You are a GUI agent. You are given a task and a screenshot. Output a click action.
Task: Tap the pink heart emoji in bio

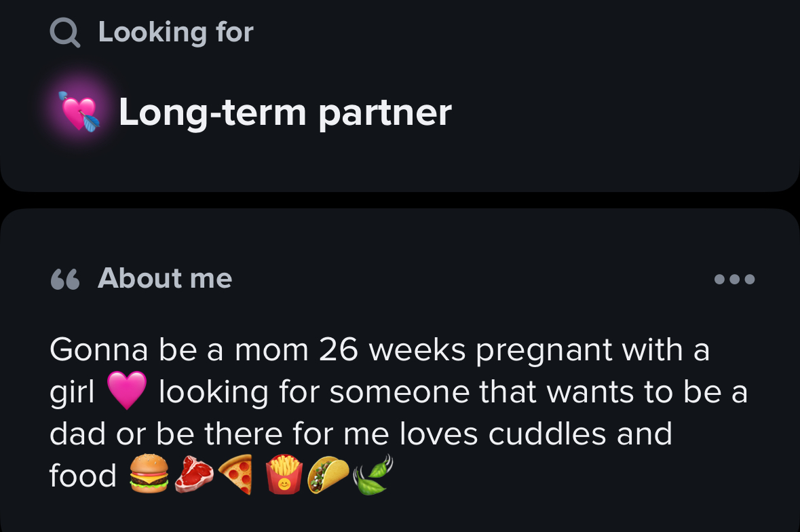(x=126, y=391)
